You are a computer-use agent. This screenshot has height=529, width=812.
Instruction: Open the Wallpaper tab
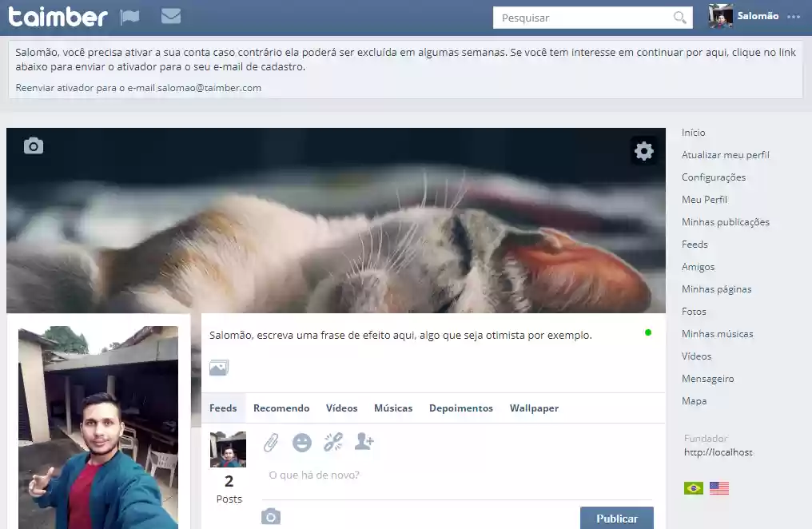pos(534,408)
